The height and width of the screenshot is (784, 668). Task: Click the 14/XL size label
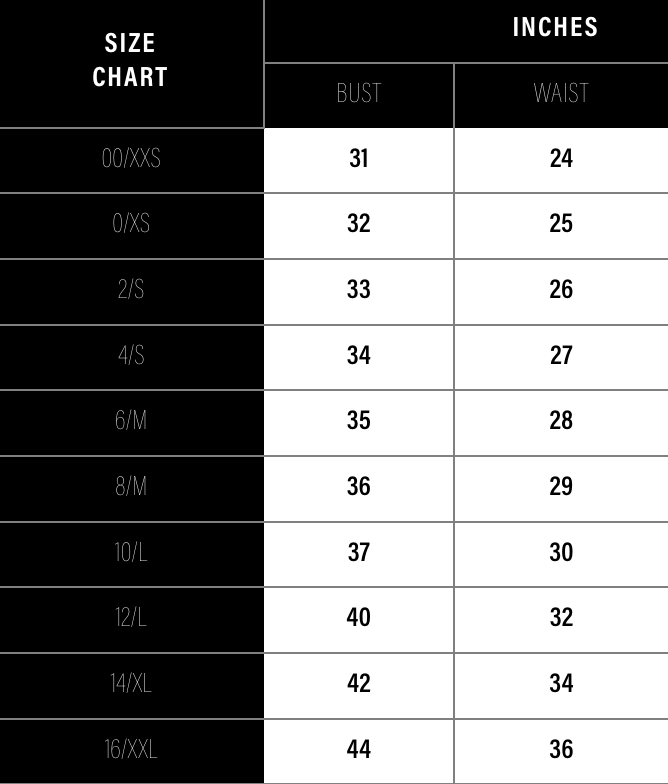[131, 683]
